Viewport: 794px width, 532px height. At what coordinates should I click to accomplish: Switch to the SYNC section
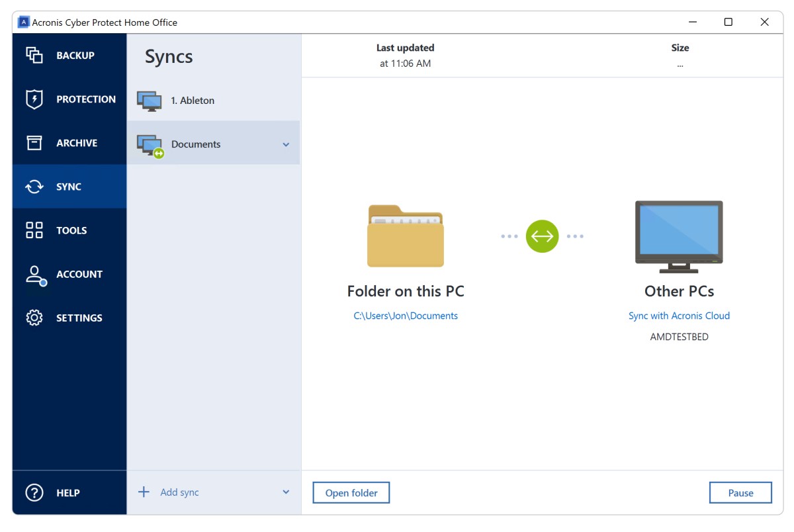click(69, 187)
